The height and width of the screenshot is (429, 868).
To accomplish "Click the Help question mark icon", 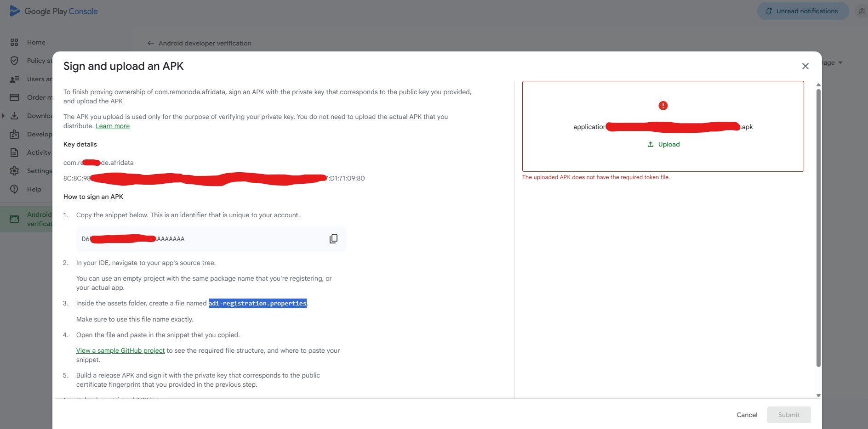I will pyautogui.click(x=14, y=189).
